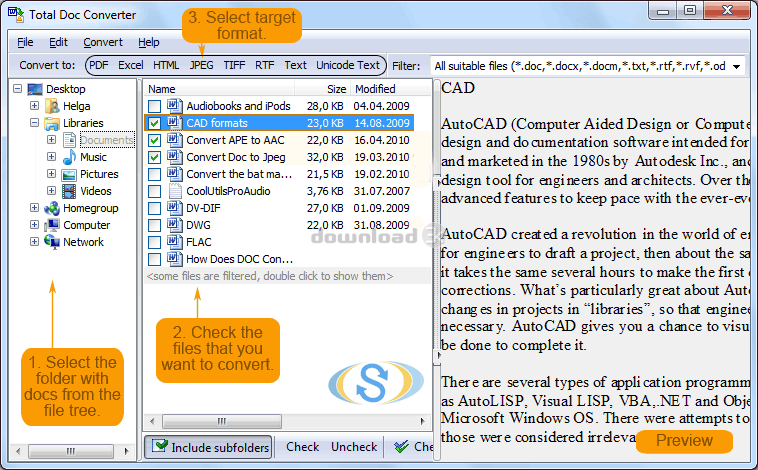This screenshot has height=470, width=758.
Task: Collapse the Desktop tree node
Action: (18, 88)
